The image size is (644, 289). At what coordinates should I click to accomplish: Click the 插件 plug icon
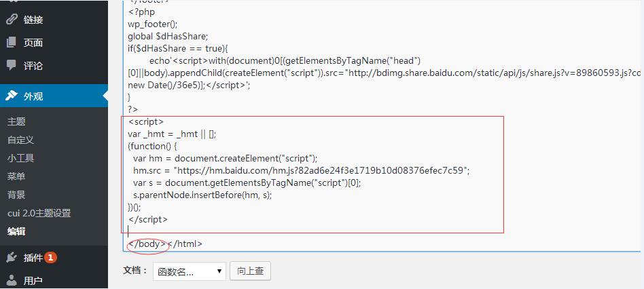12,257
